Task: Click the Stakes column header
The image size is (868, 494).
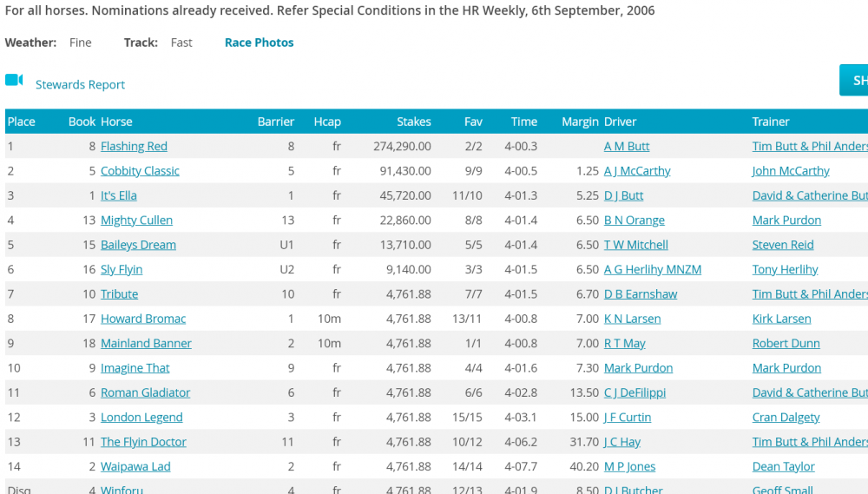Action: coord(413,122)
